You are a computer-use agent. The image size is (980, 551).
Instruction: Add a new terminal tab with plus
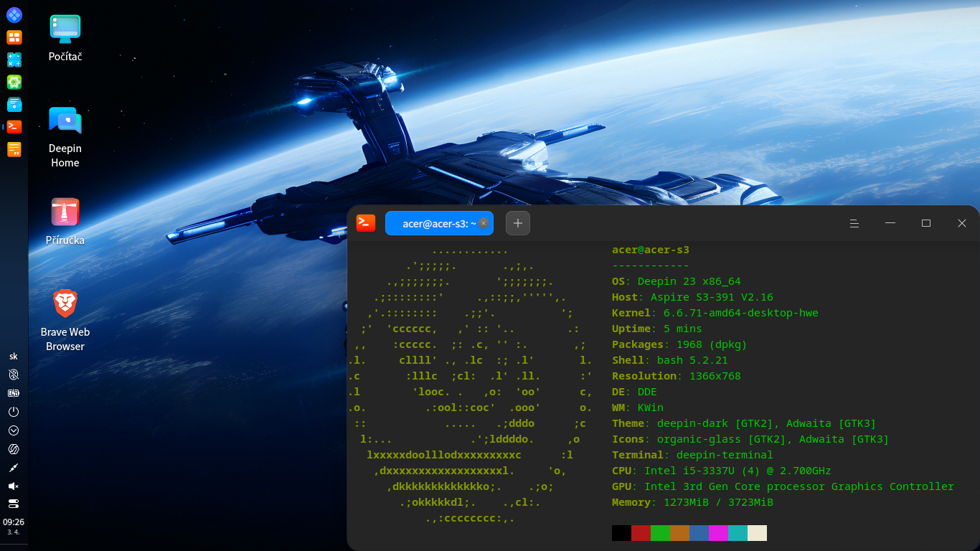coord(517,223)
